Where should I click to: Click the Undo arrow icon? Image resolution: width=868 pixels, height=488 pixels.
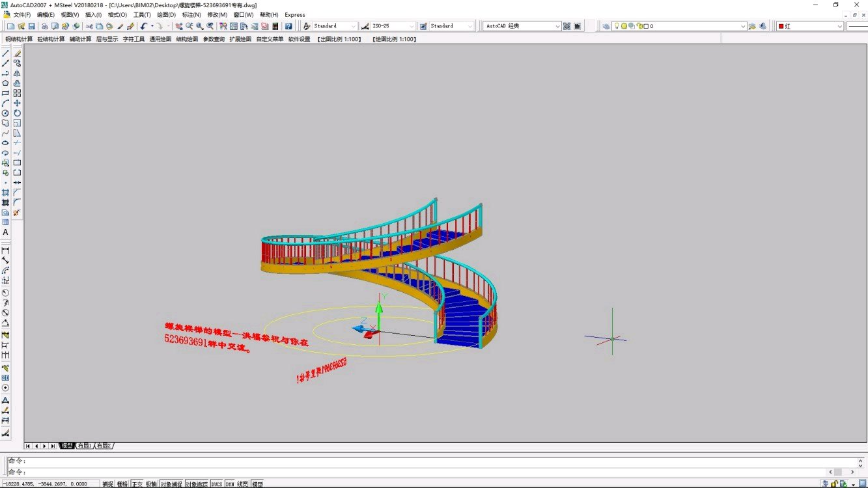[144, 26]
